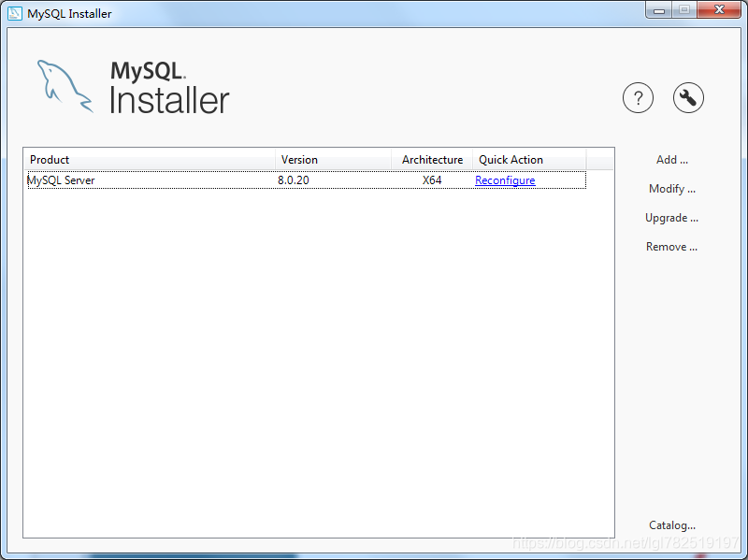Screen dimensions: 748x560
Task: Click the Upgrade ... button
Action: click(671, 218)
